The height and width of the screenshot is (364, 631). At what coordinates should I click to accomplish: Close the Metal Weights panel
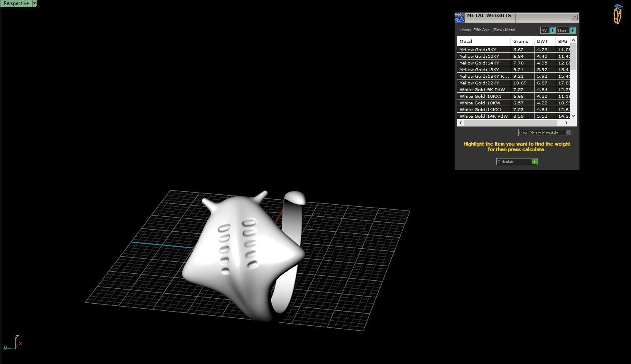[x=575, y=17]
